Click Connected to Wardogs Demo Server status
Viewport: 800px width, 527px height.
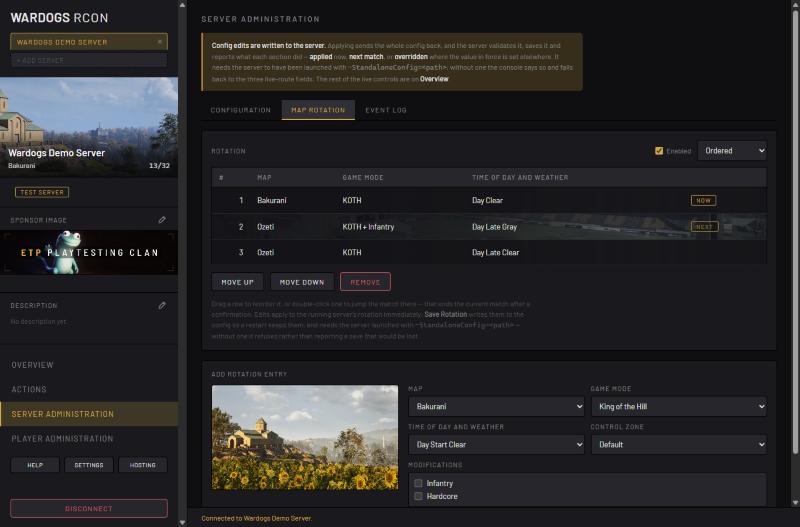pyautogui.click(x=257, y=518)
